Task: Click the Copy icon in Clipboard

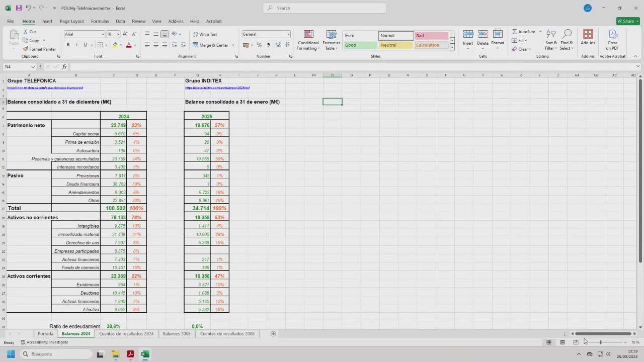Action: click(x=25, y=40)
